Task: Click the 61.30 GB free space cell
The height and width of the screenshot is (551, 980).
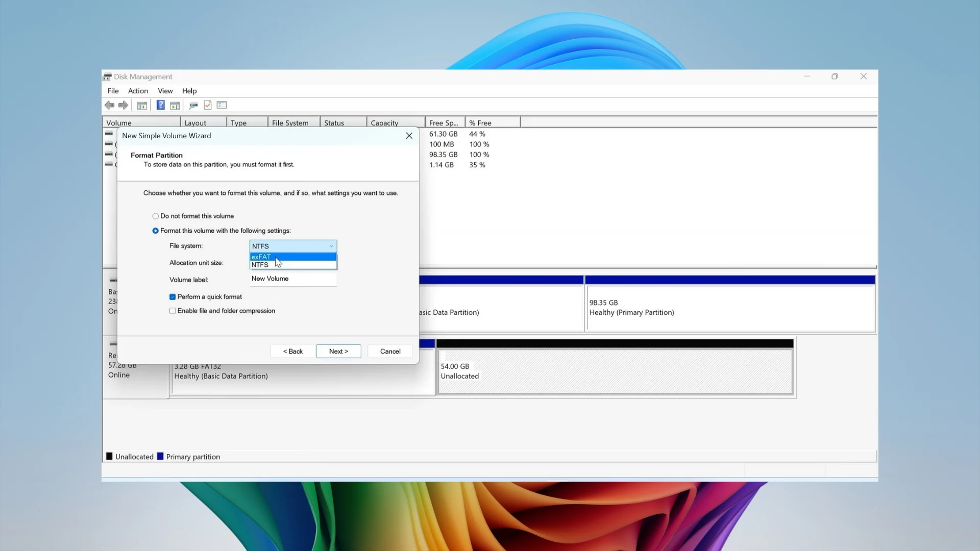Action: (x=443, y=134)
